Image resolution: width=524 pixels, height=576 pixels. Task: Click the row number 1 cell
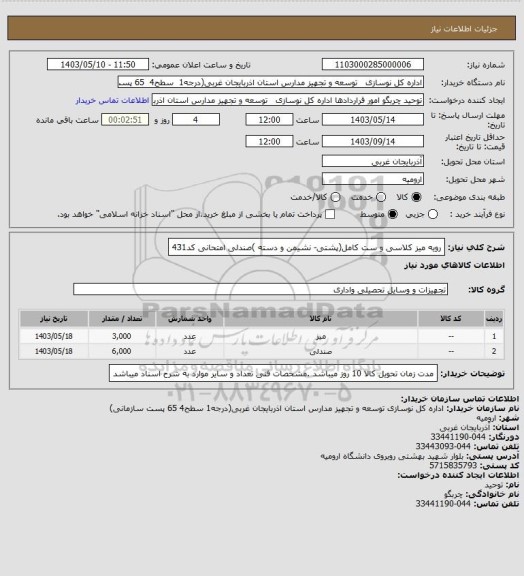tap(494, 336)
